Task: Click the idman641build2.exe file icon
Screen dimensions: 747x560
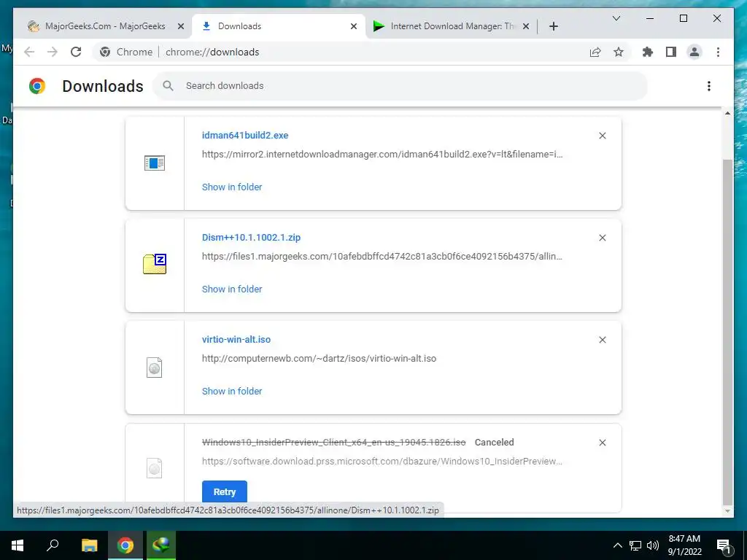Action: tap(155, 163)
